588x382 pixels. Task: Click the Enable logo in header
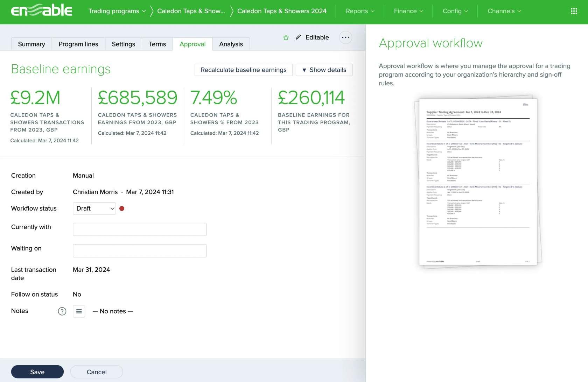coord(42,11)
